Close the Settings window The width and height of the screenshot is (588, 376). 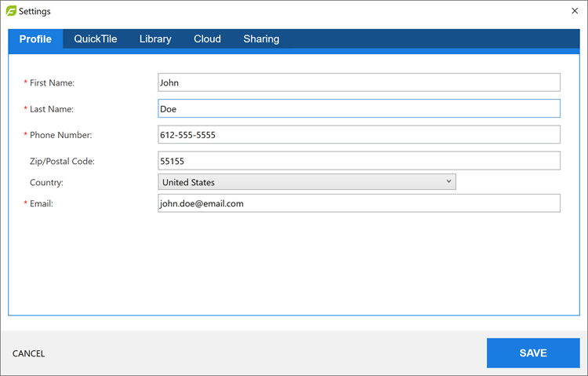tap(575, 11)
